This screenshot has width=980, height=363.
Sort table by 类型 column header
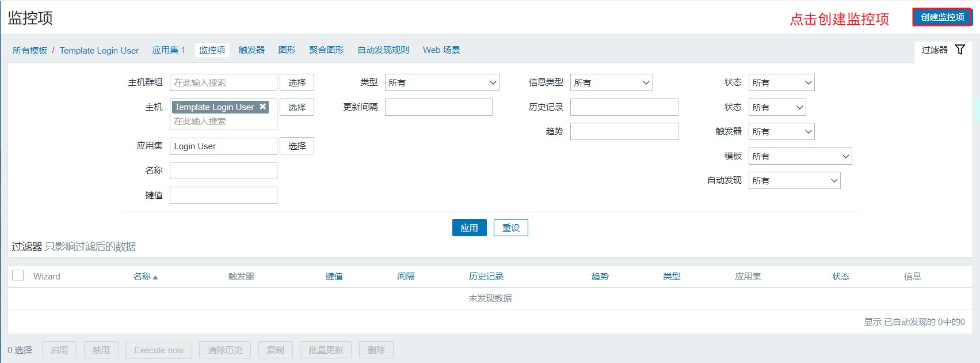pyautogui.click(x=672, y=276)
